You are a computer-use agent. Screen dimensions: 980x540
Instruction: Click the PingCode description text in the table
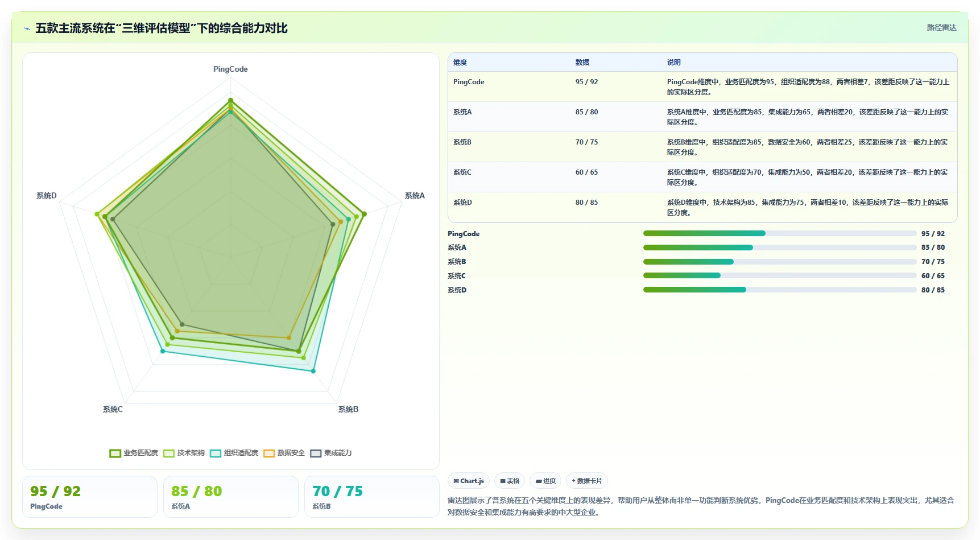pos(808,87)
